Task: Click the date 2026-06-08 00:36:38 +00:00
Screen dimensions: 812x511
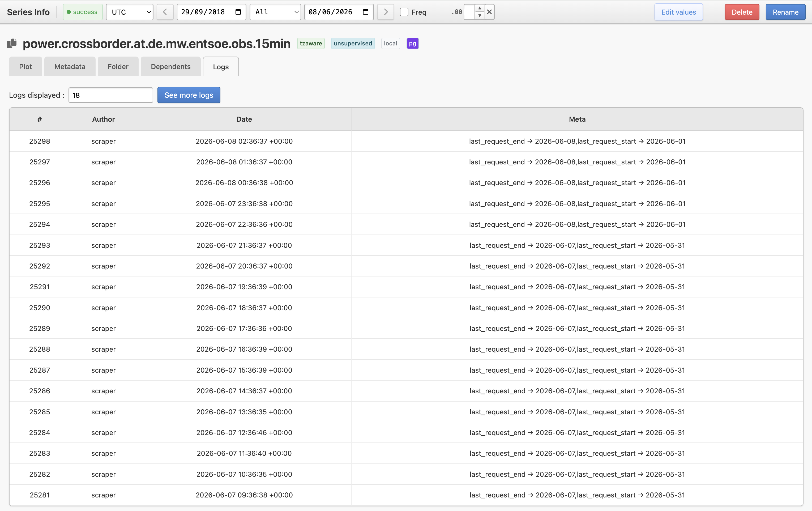Action: (244, 183)
